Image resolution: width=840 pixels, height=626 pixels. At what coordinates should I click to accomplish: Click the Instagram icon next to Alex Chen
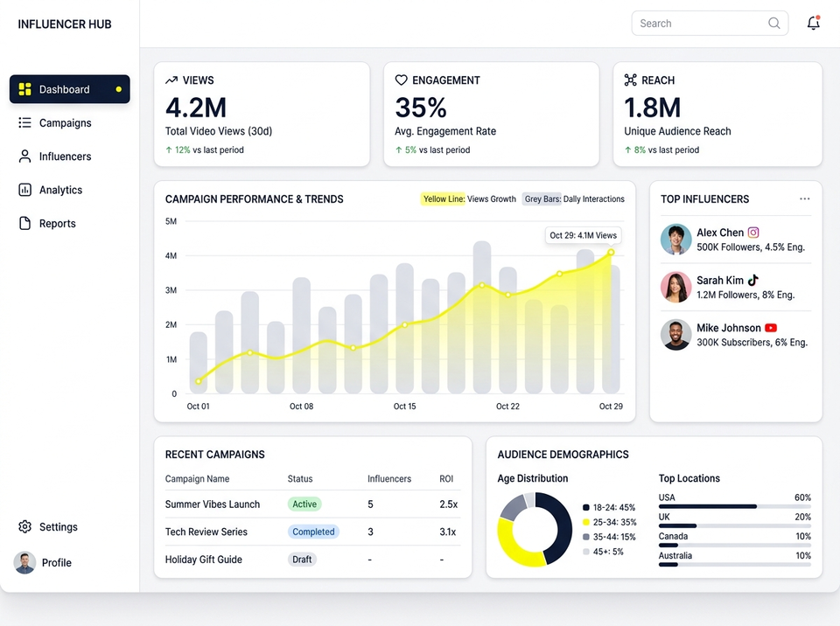coord(753,233)
